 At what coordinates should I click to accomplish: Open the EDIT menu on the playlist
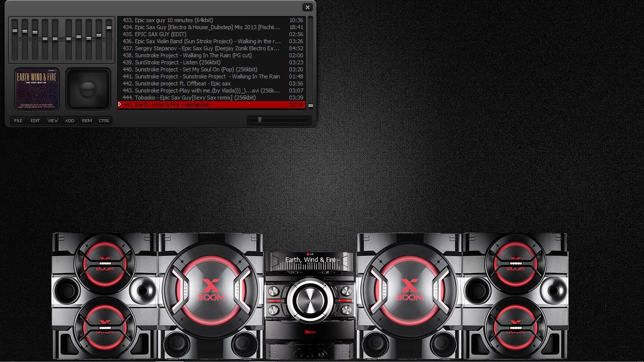[35, 121]
